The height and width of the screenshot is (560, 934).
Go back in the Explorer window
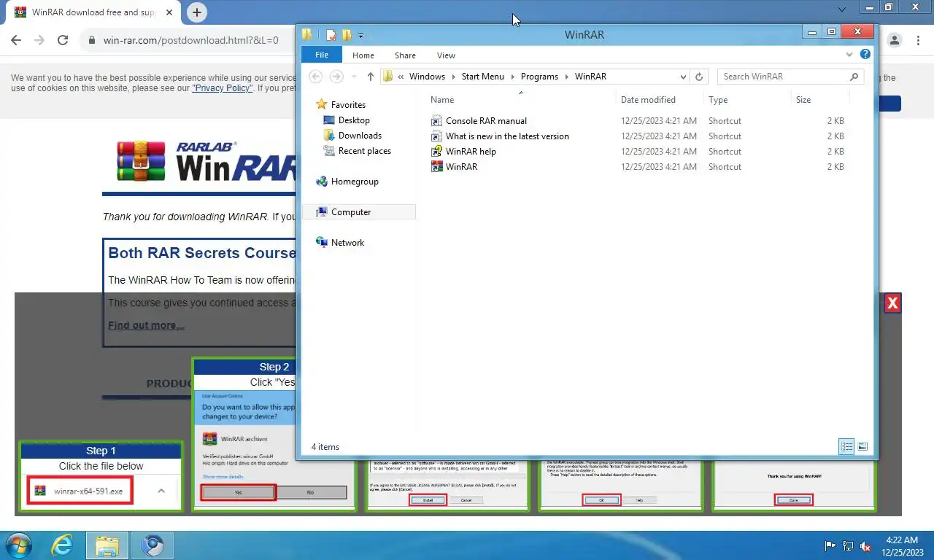click(315, 77)
